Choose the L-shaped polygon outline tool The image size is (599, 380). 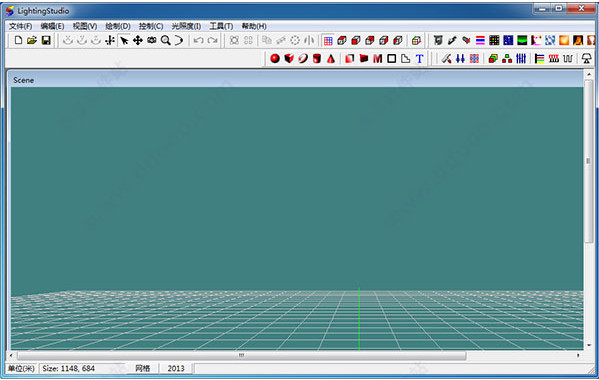point(405,58)
